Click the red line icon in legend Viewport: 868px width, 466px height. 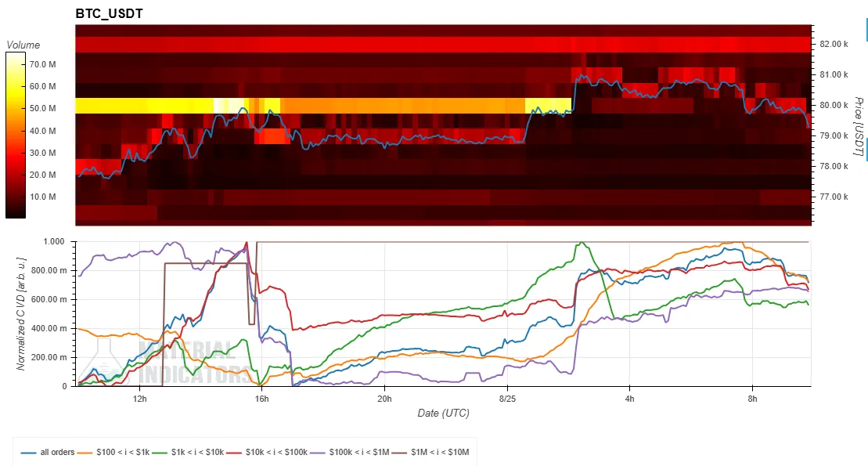pos(234,453)
